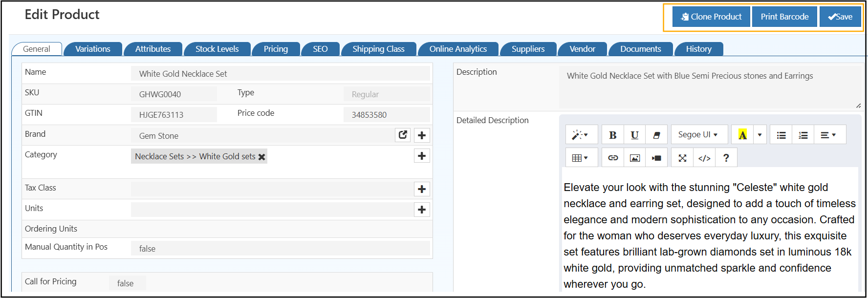Remove the White Gold sets category tag
Viewport: 868px width, 298px height.
coord(262,157)
